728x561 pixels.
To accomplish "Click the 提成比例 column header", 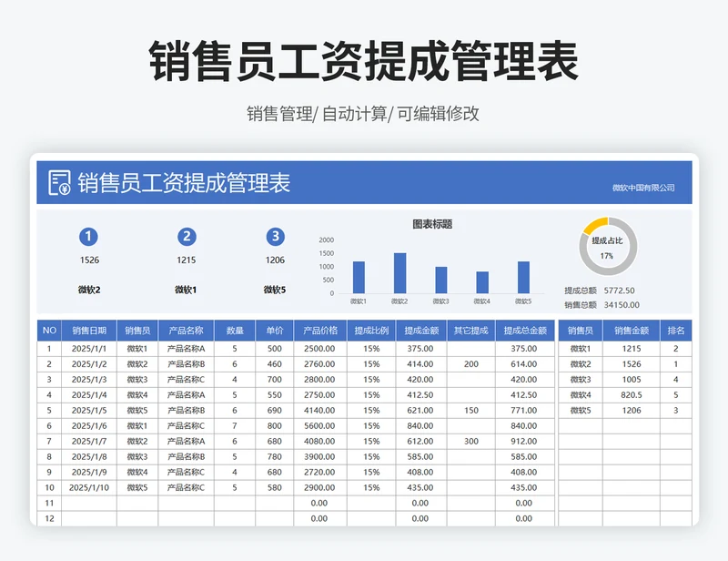I will 371,331.
